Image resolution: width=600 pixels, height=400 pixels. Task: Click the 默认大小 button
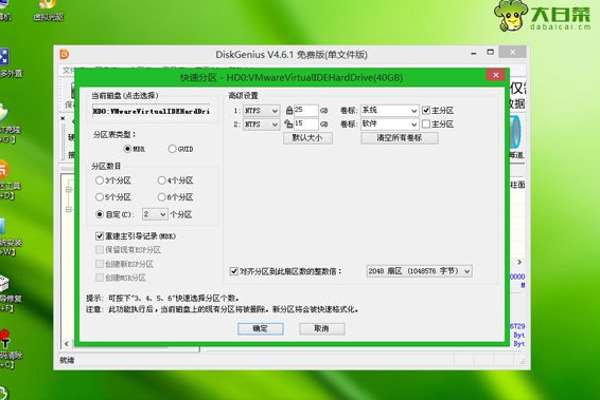[308, 138]
